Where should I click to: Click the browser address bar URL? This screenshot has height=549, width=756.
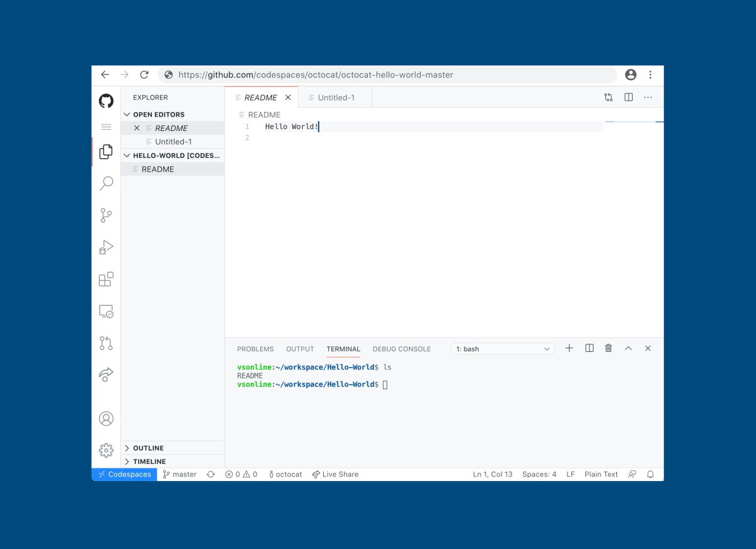point(316,75)
